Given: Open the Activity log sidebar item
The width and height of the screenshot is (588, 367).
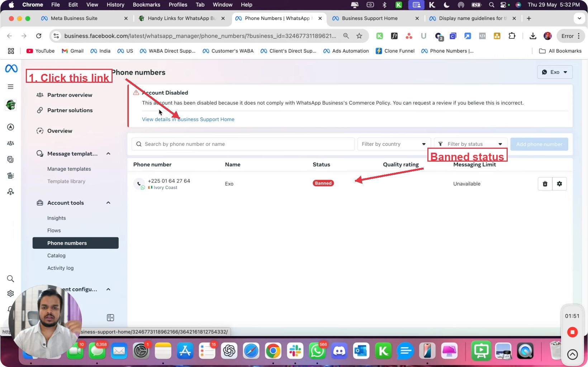Looking at the screenshot, I should 60,268.
